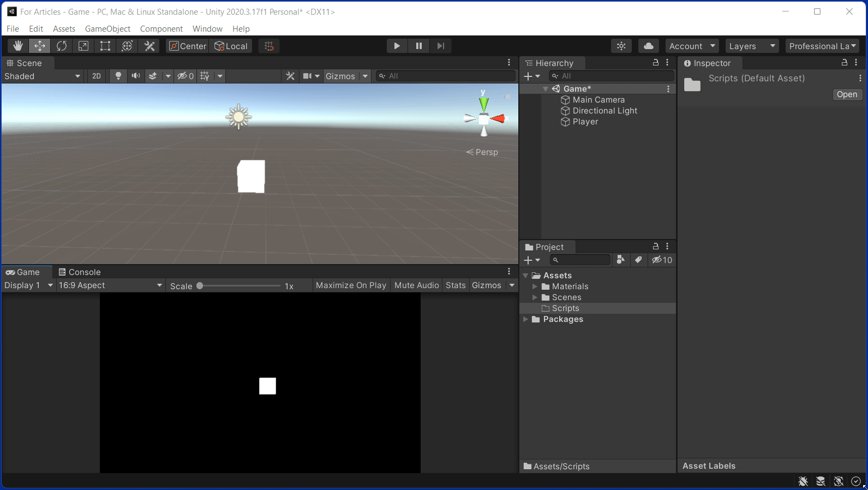This screenshot has height=490, width=868.
Task: Toggle 2D scene view
Action: (97, 76)
